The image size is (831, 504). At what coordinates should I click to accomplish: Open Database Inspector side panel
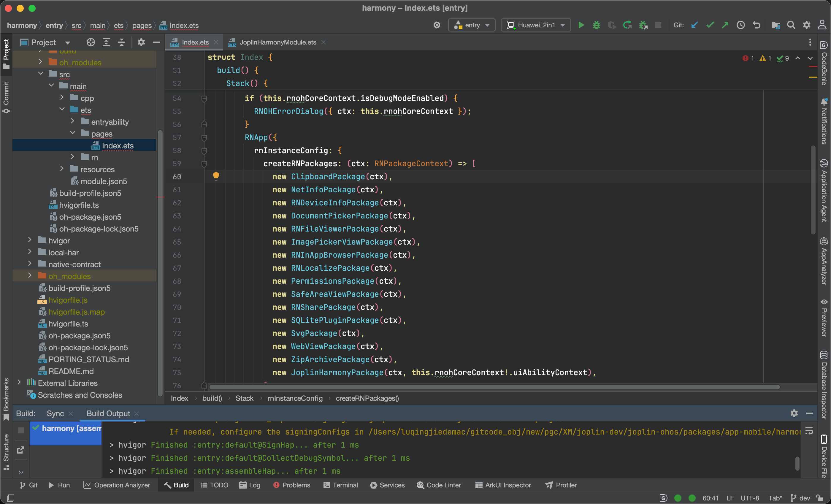[824, 385]
